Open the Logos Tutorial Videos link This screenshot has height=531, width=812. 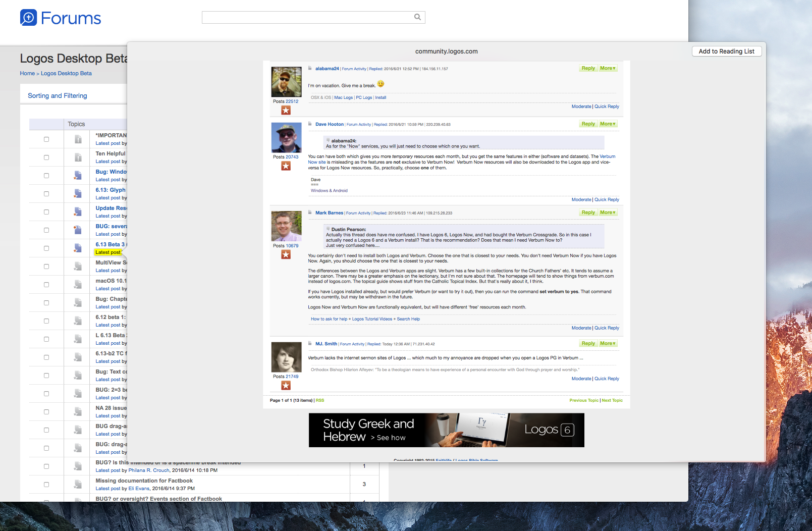[x=372, y=319]
